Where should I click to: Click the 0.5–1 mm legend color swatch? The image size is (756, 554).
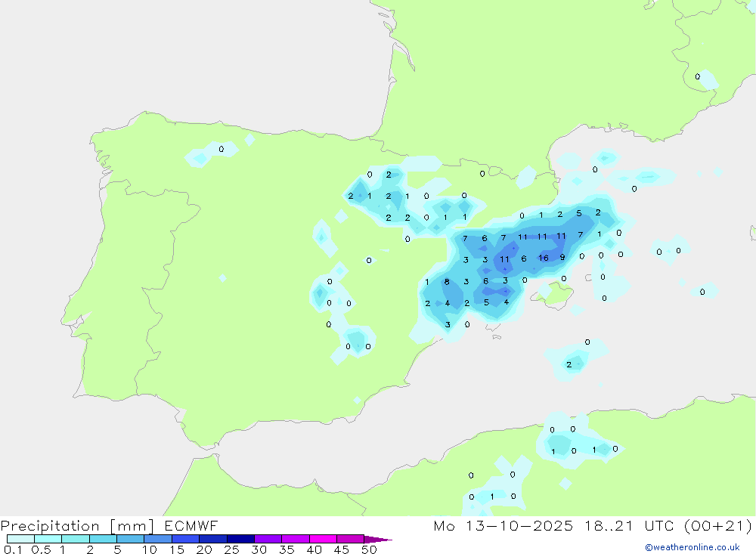[48, 539]
